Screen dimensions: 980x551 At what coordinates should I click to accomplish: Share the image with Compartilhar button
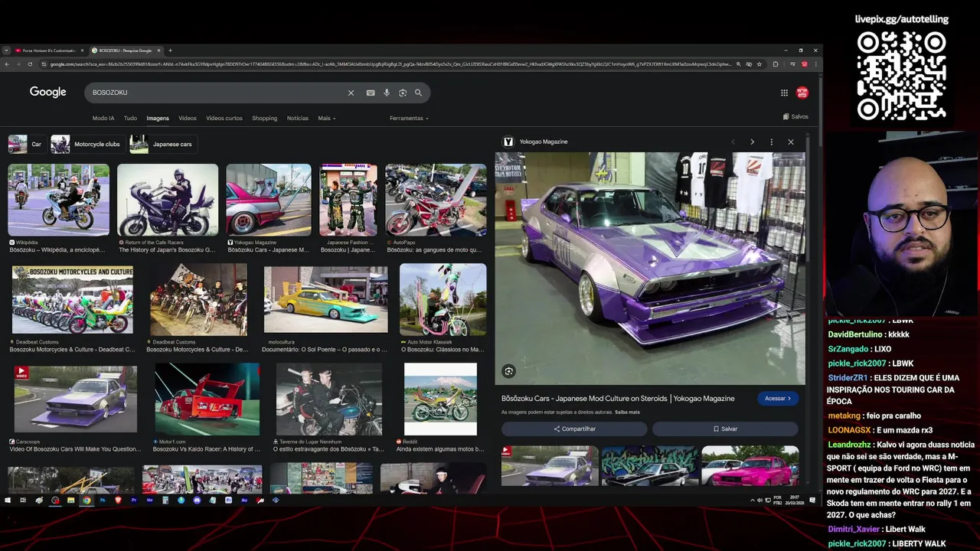[574, 429]
